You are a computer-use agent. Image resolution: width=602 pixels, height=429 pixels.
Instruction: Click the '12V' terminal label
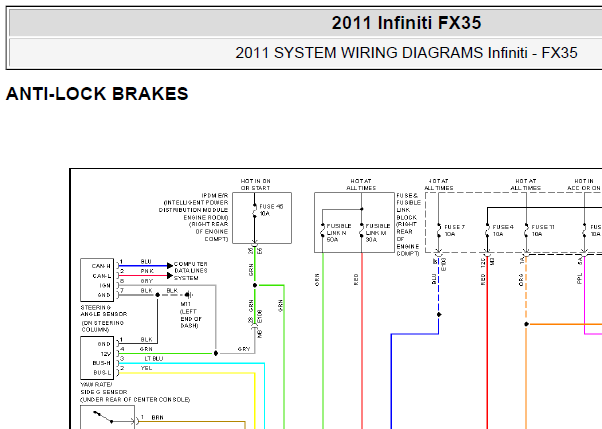click(x=106, y=354)
